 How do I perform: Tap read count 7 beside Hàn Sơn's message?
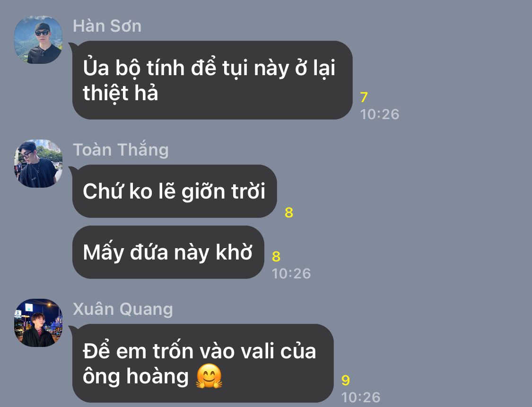pos(364,97)
